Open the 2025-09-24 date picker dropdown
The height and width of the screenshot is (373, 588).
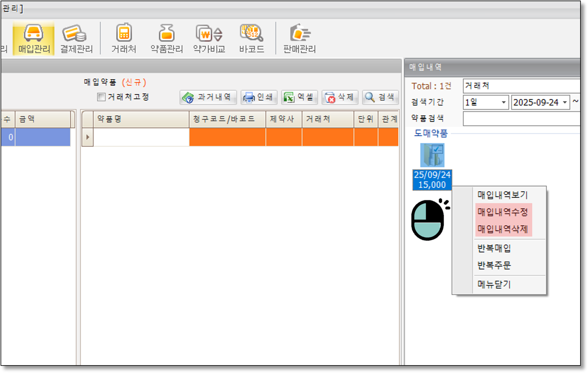point(565,102)
